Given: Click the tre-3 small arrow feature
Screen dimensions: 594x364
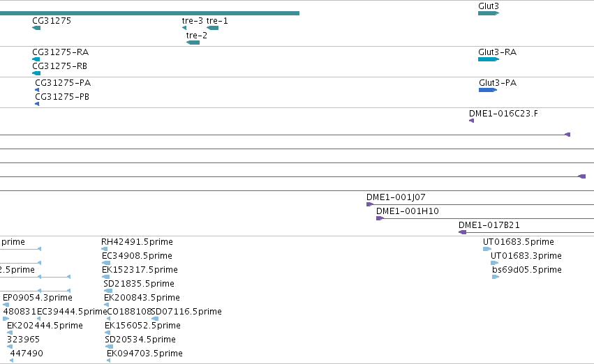Looking at the screenshot, I should 184,28.
